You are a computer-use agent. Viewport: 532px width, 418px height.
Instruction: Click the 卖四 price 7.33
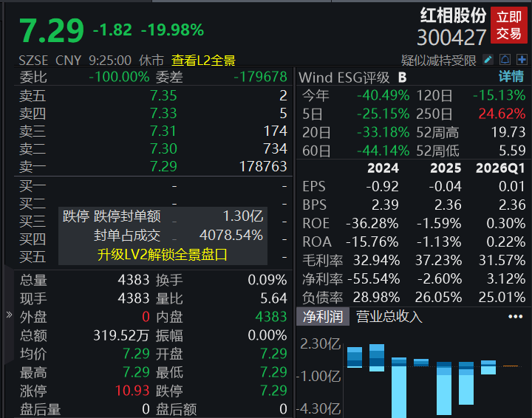(163, 113)
